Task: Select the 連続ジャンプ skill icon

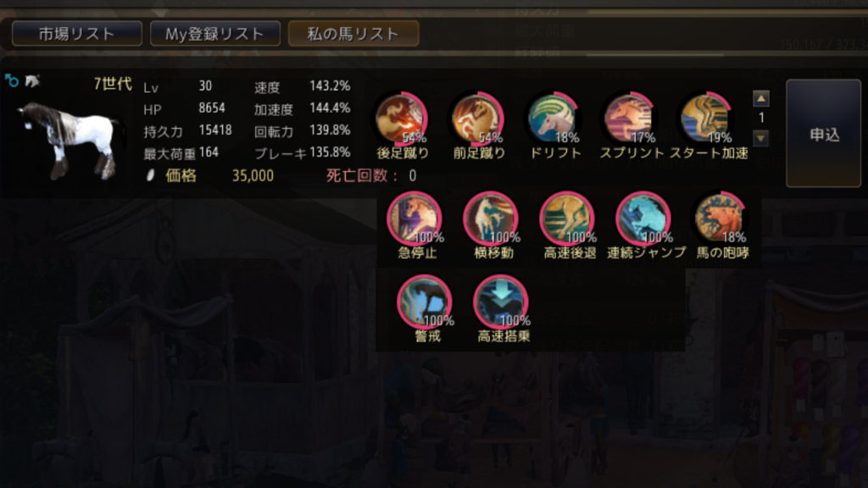Action: click(643, 218)
